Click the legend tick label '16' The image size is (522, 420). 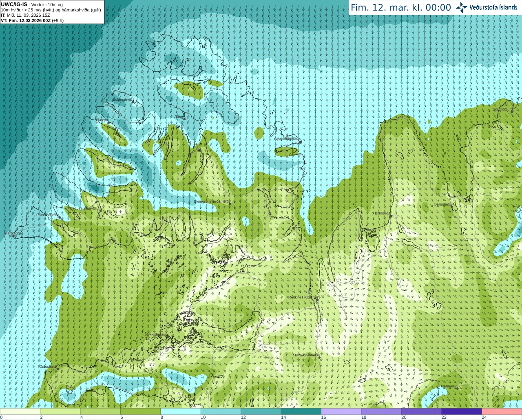(323, 417)
